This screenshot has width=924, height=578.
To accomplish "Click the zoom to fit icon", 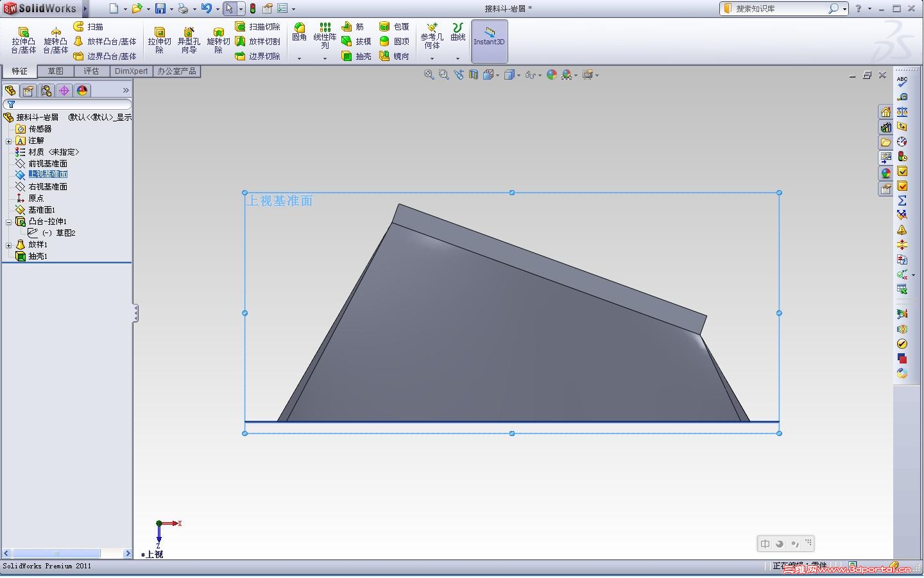I will pos(429,75).
